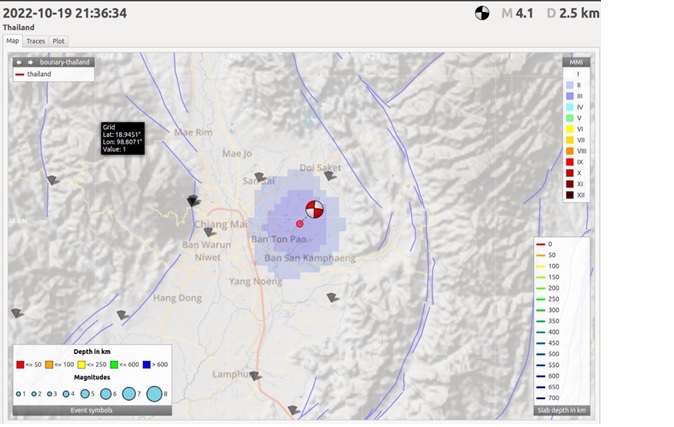Select the station marker near Lamphun
The height and width of the screenshot is (427, 674).
coord(256,376)
